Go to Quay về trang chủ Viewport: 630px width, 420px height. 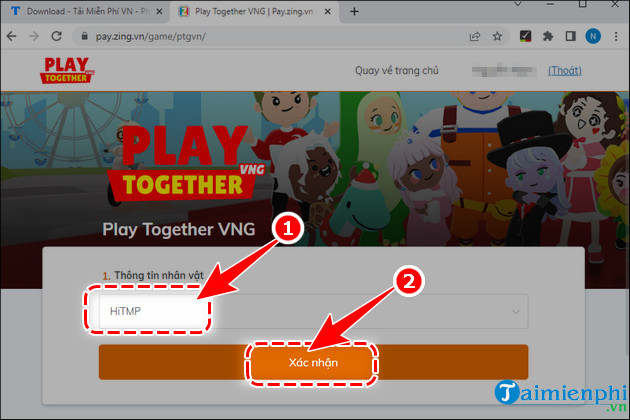[397, 70]
